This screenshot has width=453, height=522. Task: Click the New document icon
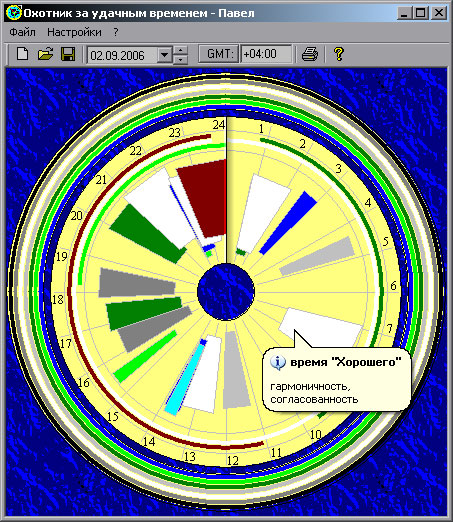tap(23, 54)
